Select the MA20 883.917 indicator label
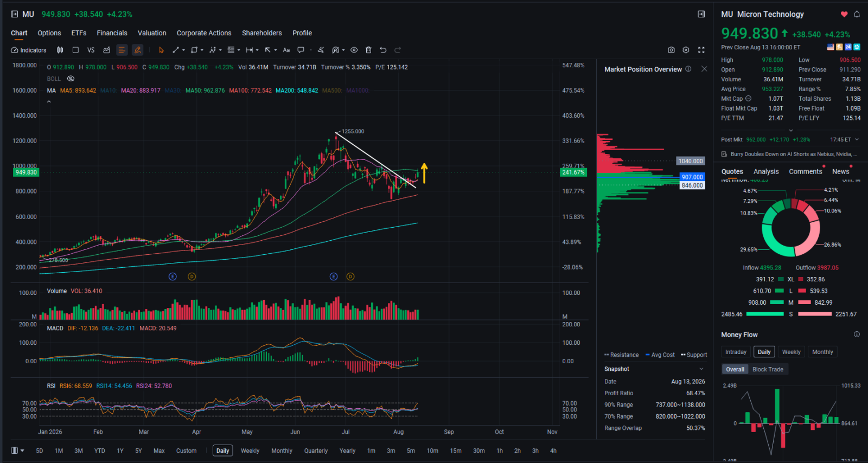 [141, 91]
